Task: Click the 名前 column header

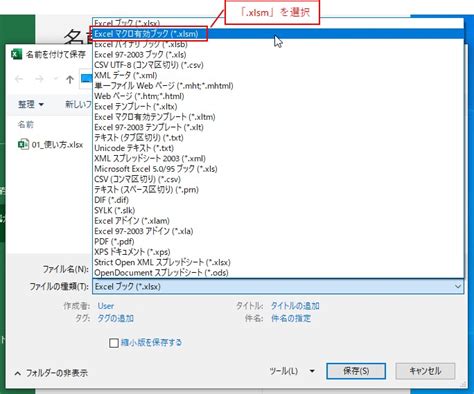Action: point(25,125)
